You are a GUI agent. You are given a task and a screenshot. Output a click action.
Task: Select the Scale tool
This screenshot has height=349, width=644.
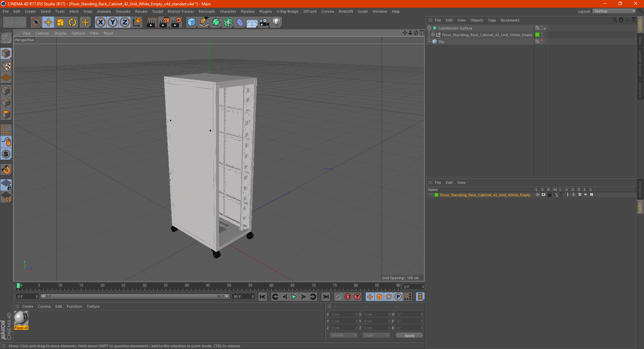point(60,22)
